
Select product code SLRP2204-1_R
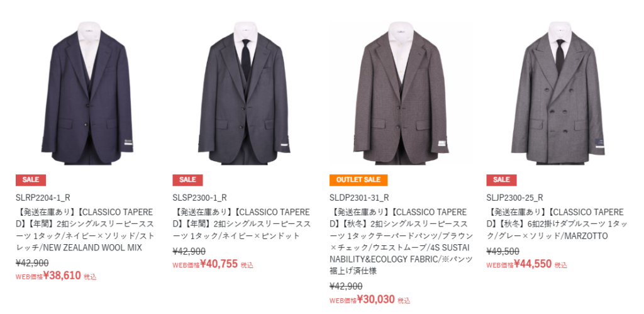[43, 198]
